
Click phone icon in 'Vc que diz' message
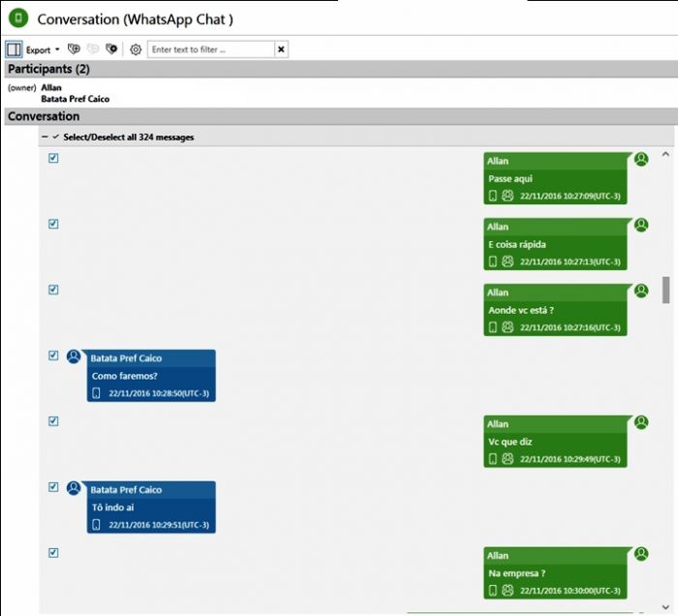pos(492,459)
